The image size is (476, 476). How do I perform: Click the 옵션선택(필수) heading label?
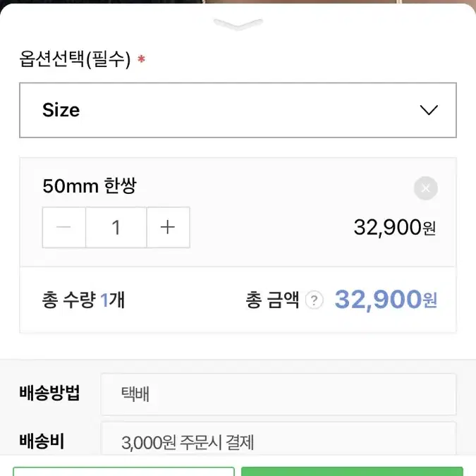75,59
